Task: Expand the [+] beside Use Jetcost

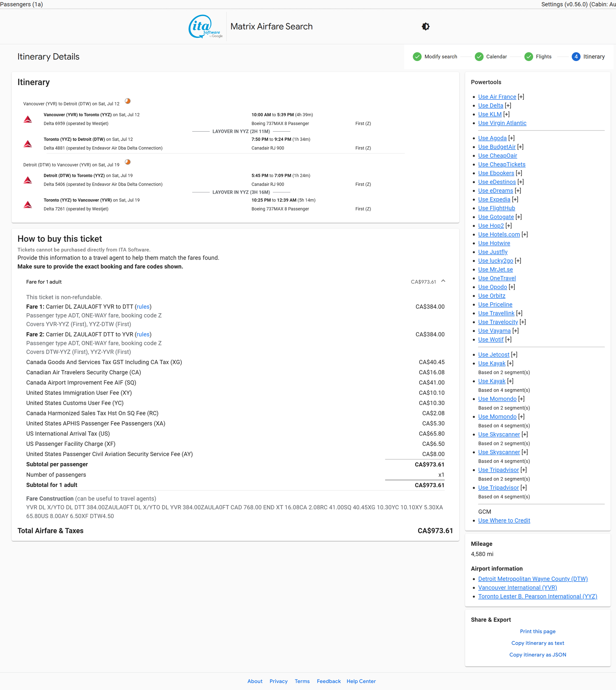Action: click(x=514, y=355)
